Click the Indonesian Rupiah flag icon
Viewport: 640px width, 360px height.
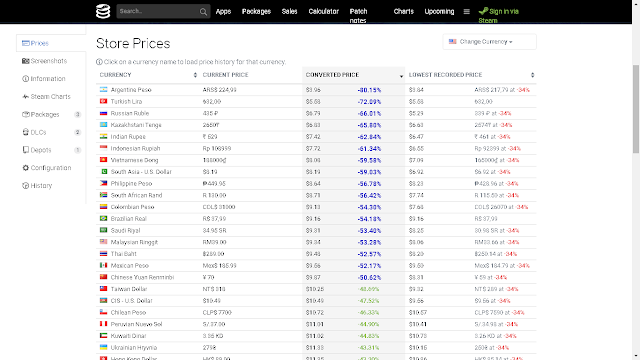tap(104, 148)
